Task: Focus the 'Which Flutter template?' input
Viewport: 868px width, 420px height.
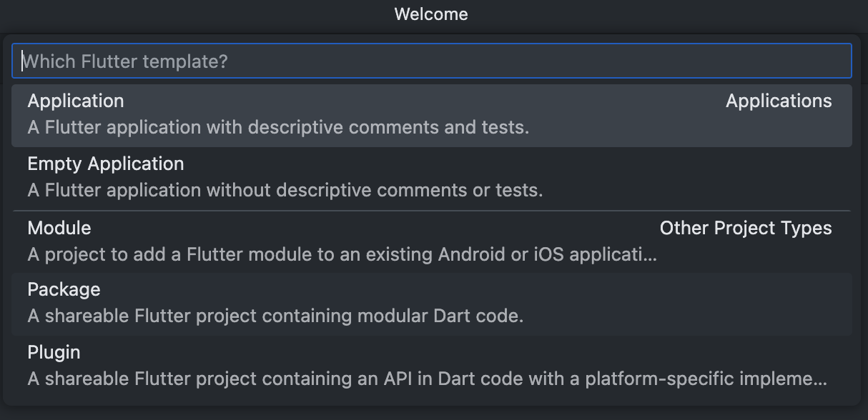Action: click(x=431, y=61)
